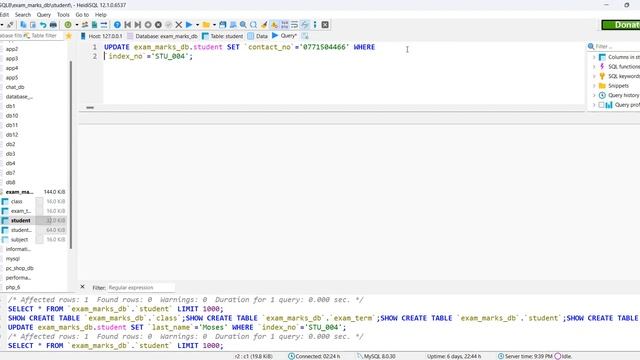Click the save disk icon in toolbar
640x360 pixels.
(222, 25)
